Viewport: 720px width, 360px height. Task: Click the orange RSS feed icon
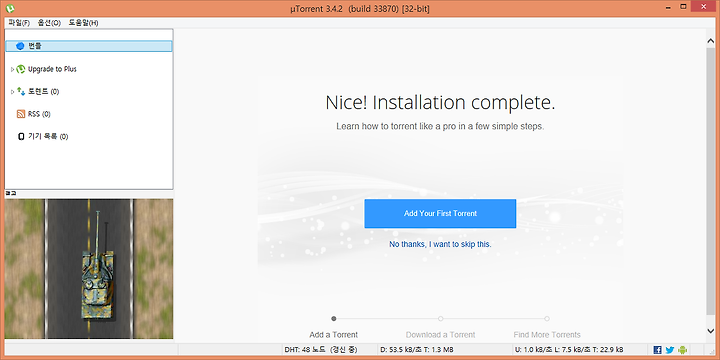pyautogui.click(x=21, y=114)
